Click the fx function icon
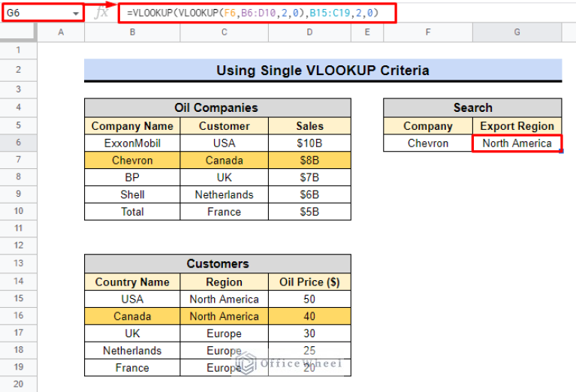This screenshot has width=576, height=392. (x=101, y=14)
